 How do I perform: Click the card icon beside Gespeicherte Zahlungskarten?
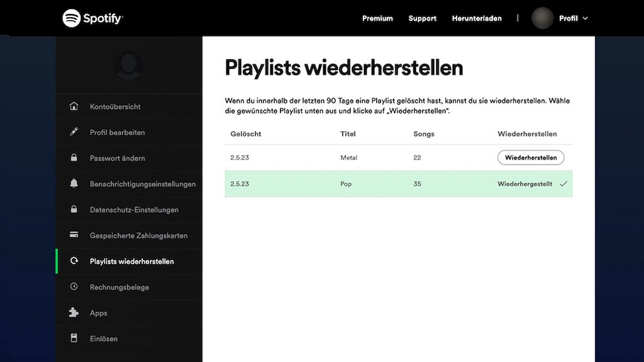click(74, 235)
